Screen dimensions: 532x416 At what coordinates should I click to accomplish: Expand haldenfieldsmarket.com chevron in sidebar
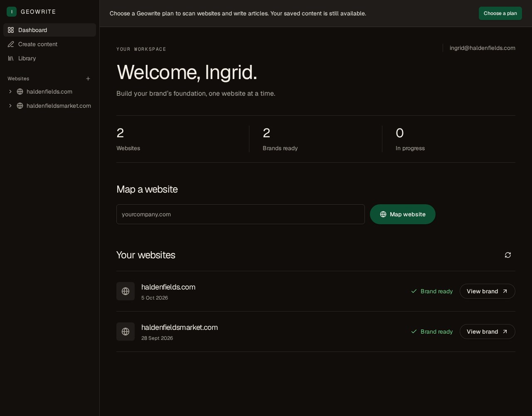pos(10,106)
